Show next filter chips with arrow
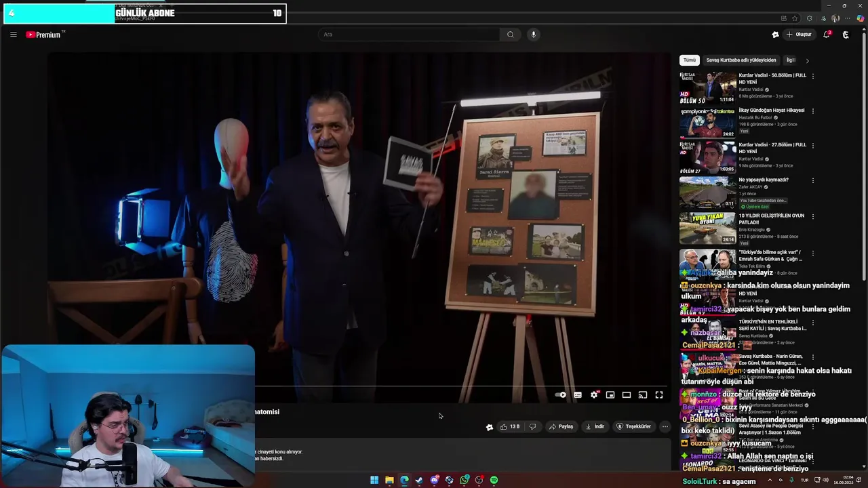 coord(807,61)
